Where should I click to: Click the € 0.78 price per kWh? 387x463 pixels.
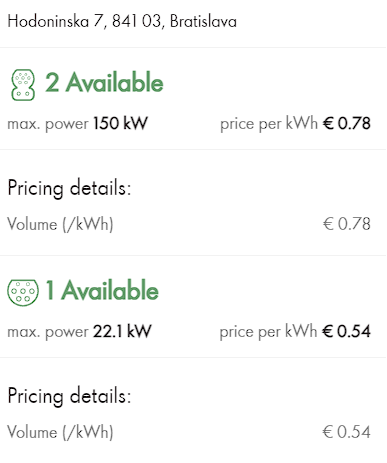[x=347, y=123]
